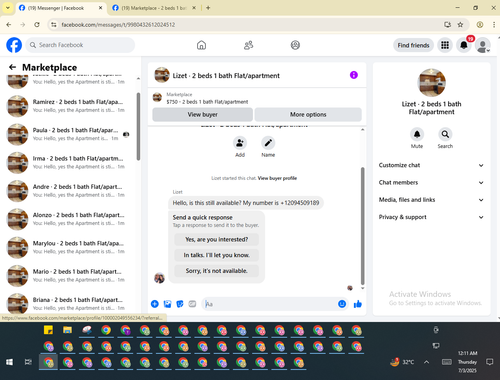The image size is (500, 380).
Task: Open the Chrome three-dot menu
Action: [x=494, y=25]
